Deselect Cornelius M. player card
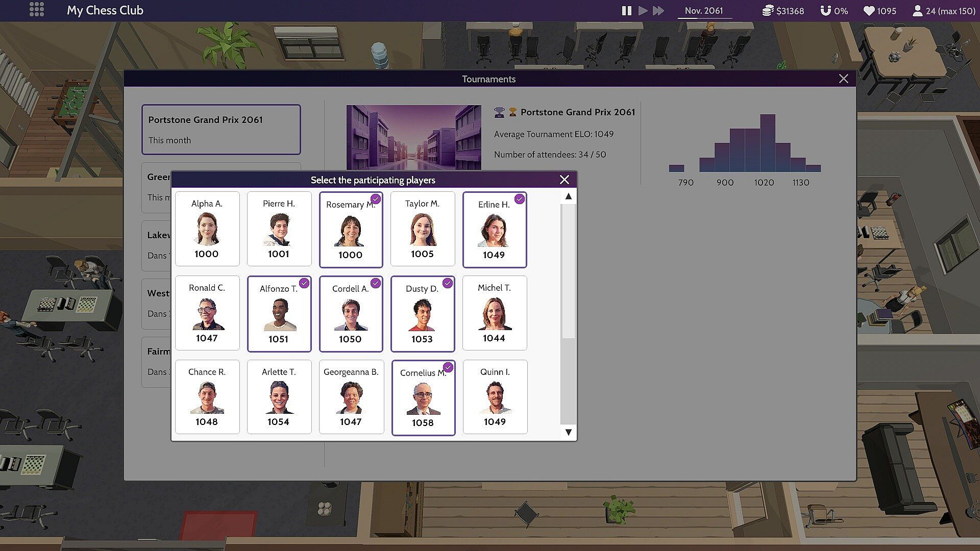This screenshot has height=551, width=980. (423, 398)
